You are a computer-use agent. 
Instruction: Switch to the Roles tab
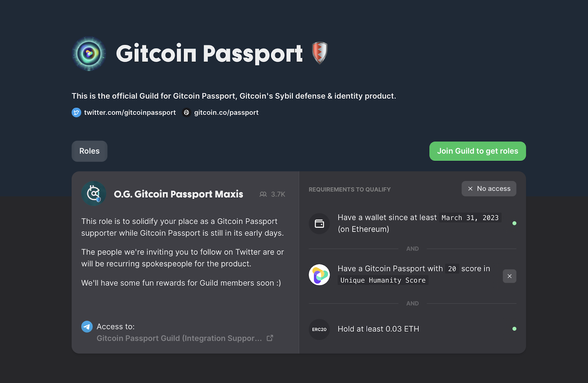(x=89, y=151)
